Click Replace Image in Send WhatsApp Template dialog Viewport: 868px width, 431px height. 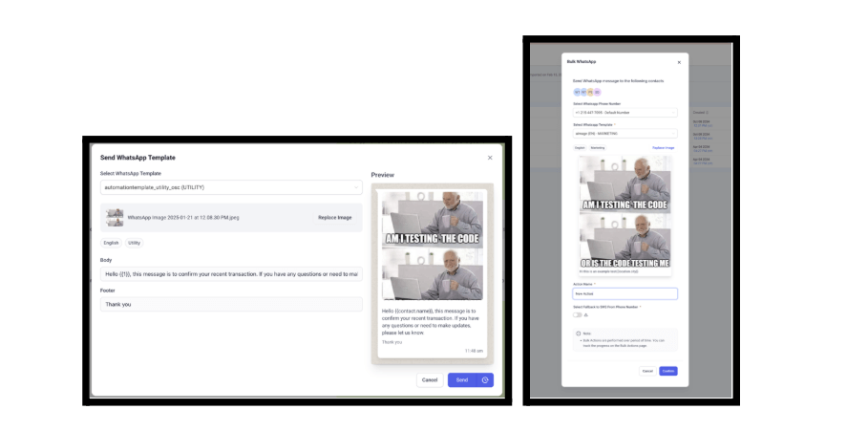tap(335, 218)
